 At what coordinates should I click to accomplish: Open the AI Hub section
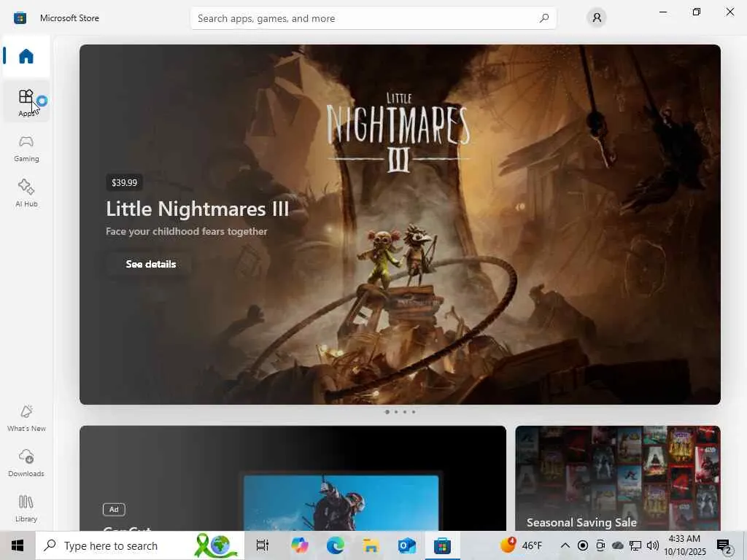click(26, 193)
